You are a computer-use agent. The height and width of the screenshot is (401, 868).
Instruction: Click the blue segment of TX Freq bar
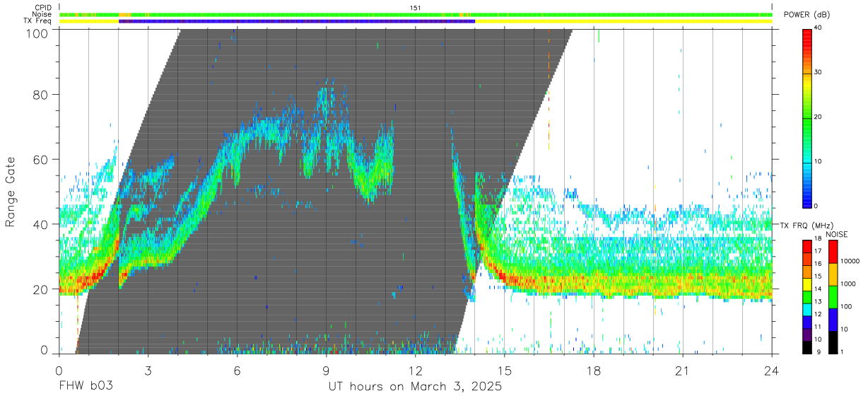coord(297,21)
